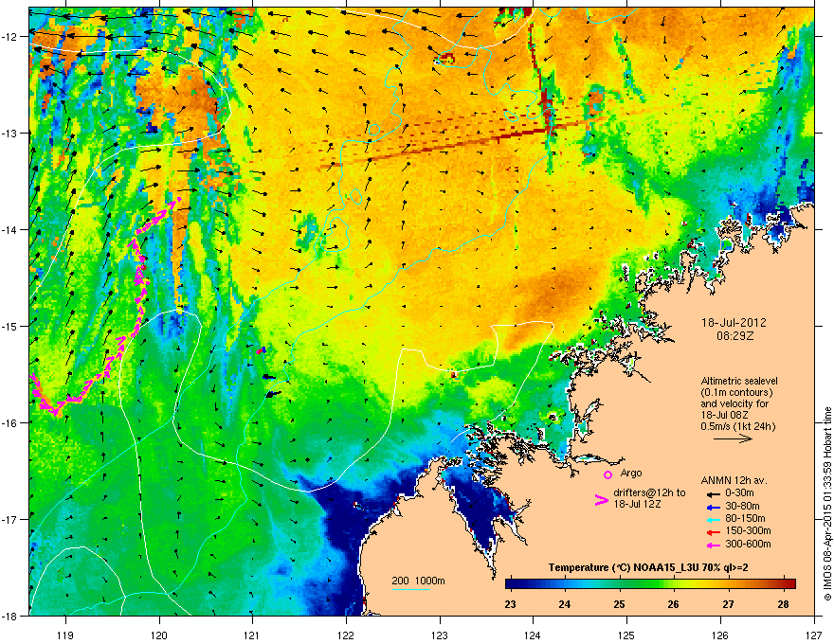The width and height of the screenshot is (834, 644).
Task: Click latitude axis label -12
Action: click(x=9, y=37)
